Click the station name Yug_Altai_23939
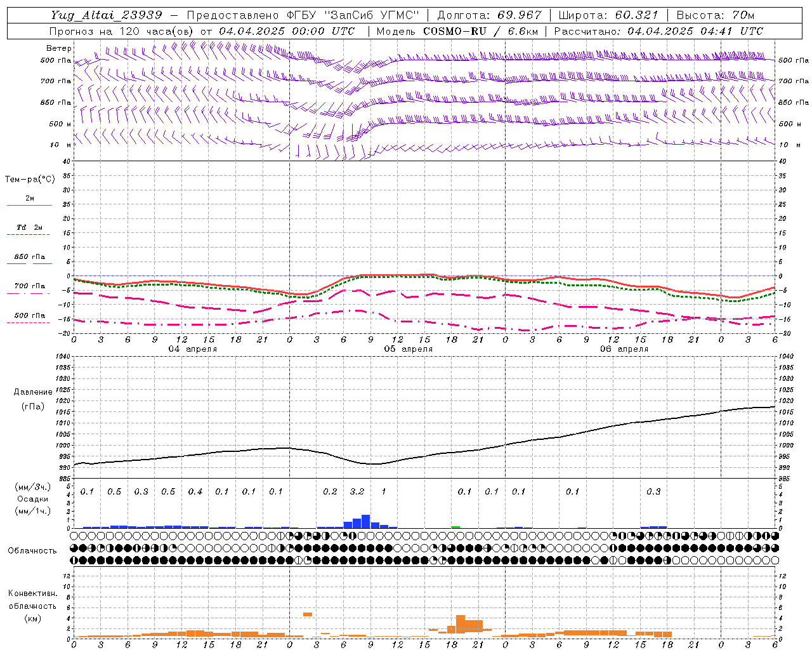 [107, 15]
